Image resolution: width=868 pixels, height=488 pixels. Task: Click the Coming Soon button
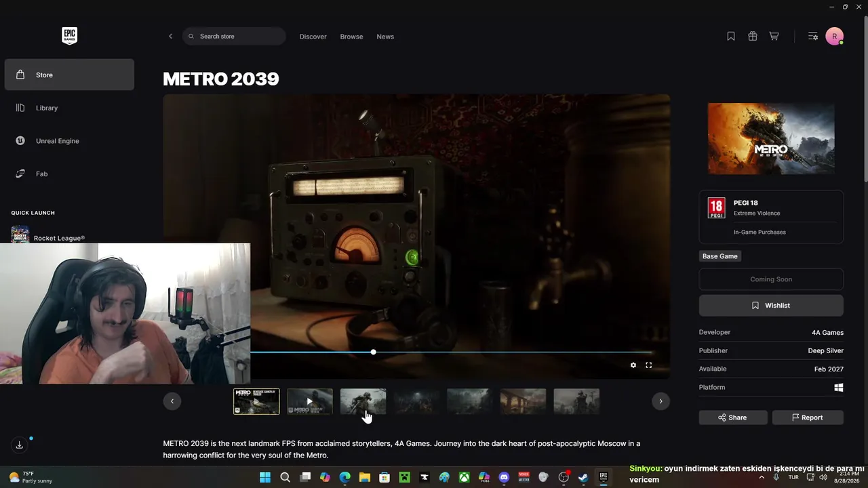coord(771,279)
